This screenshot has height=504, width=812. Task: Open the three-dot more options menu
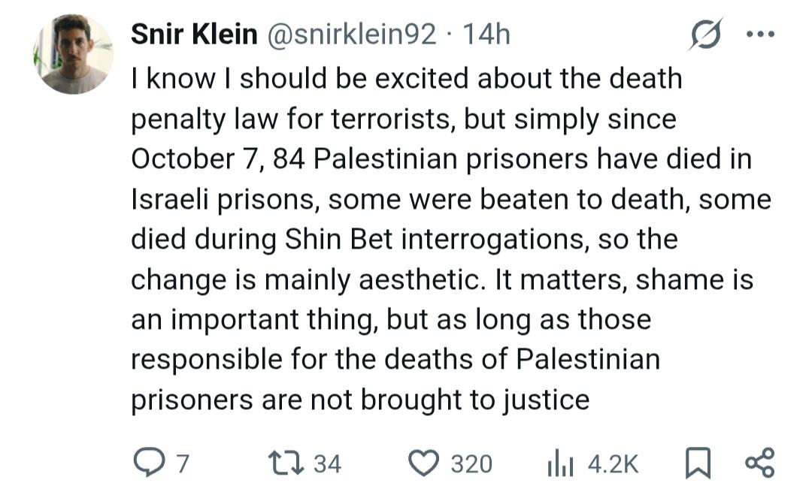pos(760,35)
